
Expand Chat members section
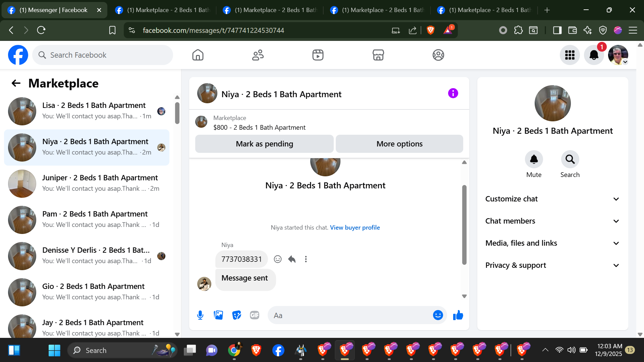[x=552, y=221]
